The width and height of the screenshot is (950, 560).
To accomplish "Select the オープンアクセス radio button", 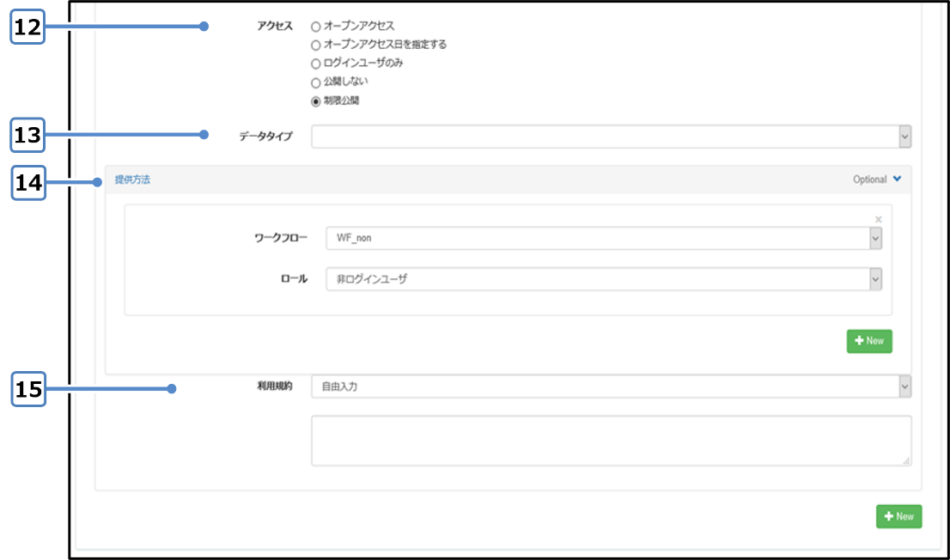I will [x=315, y=27].
